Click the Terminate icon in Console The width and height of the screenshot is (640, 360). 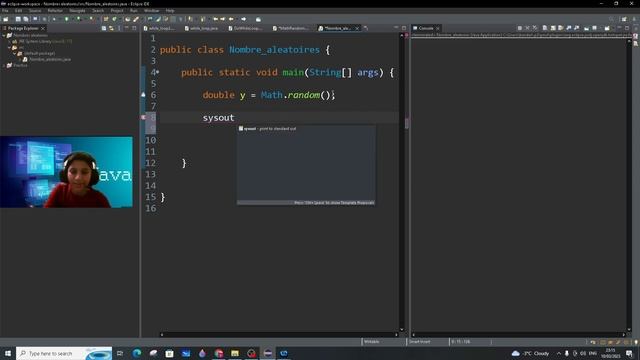(x=520, y=28)
